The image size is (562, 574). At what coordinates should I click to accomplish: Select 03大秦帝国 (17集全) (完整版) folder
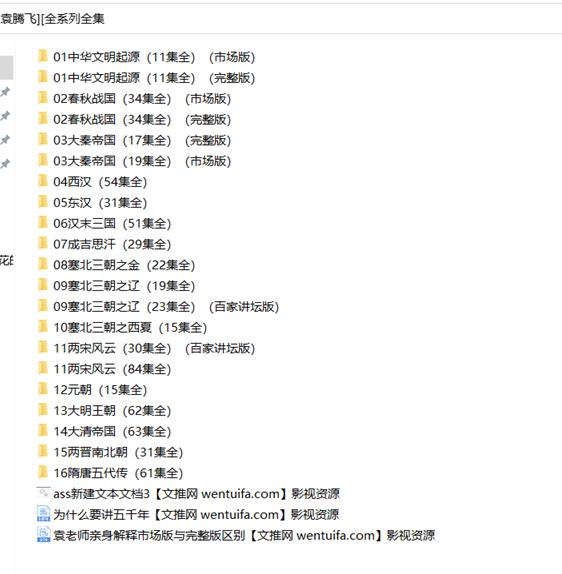142,140
